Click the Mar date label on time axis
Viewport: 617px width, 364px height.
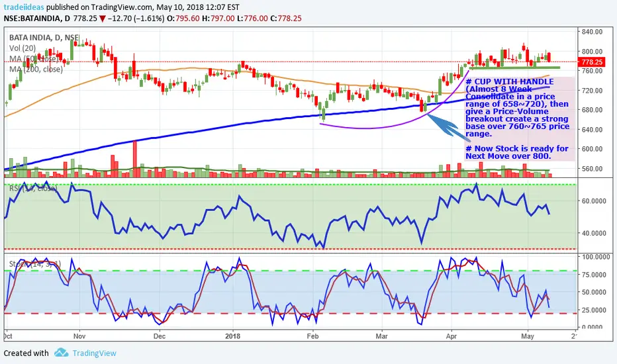(382, 336)
